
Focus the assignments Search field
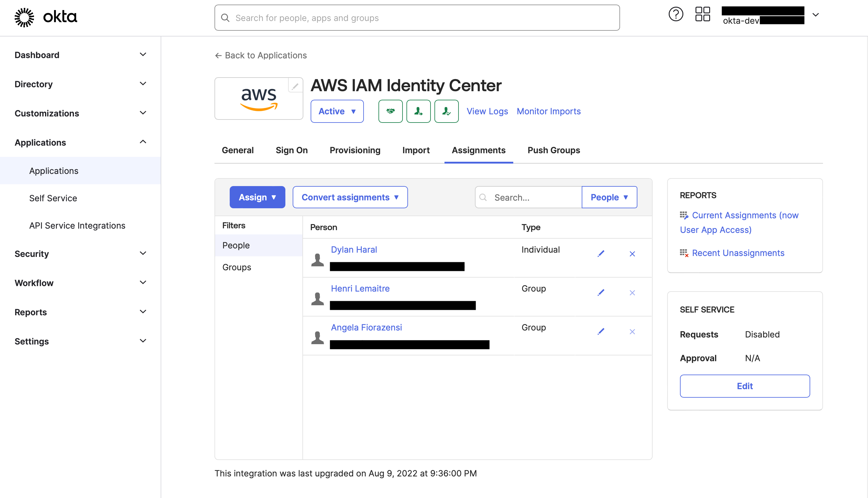coord(528,197)
